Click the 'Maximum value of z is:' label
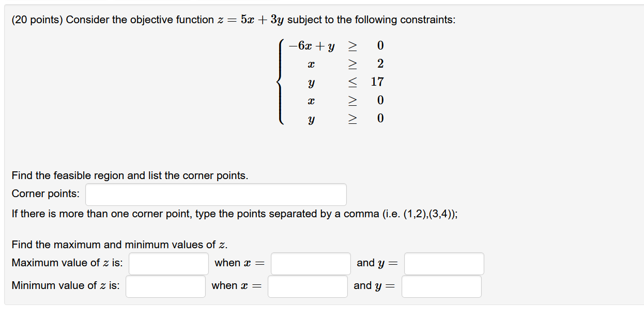644x321 pixels. pyautogui.click(x=67, y=263)
